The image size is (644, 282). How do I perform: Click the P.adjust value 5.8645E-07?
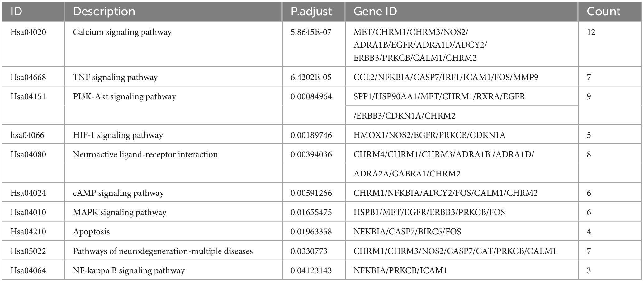tap(311, 32)
